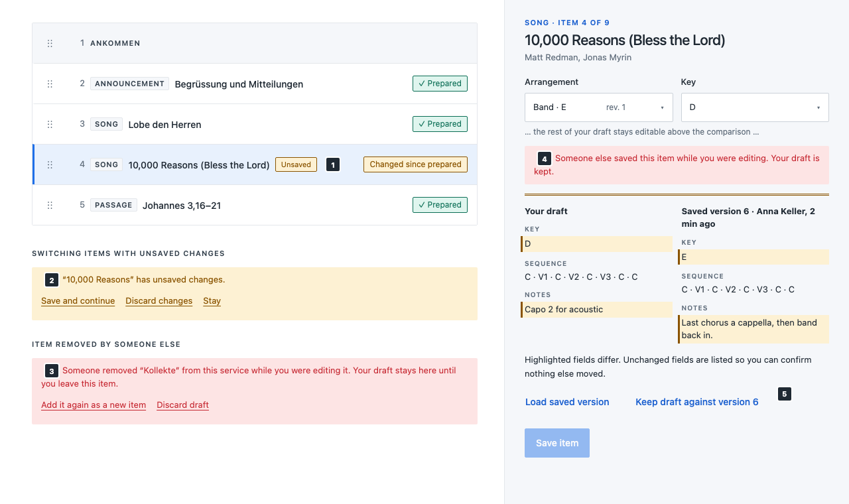Click the Discard draft link
Screen dimensions: 849x504
pyautogui.click(x=183, y=405)
